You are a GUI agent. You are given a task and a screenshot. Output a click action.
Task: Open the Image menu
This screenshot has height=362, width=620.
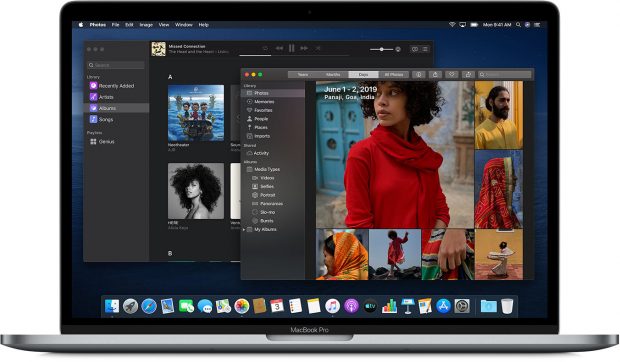tap(146, 25)
